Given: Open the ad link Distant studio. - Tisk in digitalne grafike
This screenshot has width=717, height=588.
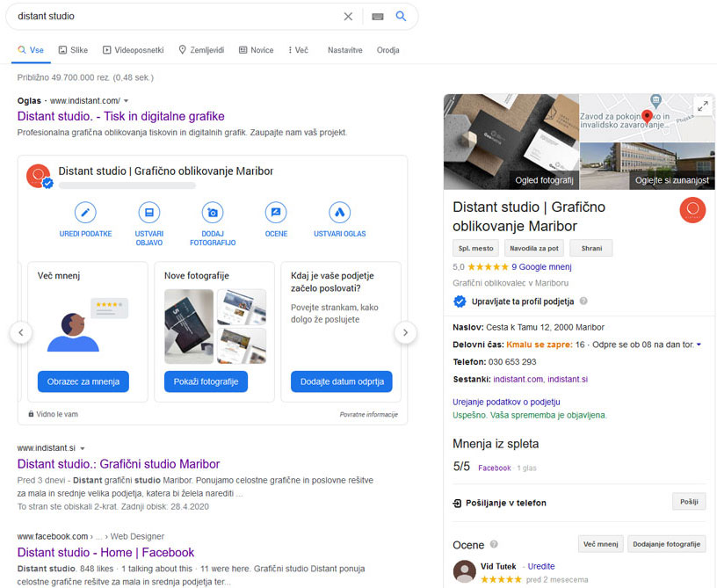Looking at the screenshot, I should (120, 116).
